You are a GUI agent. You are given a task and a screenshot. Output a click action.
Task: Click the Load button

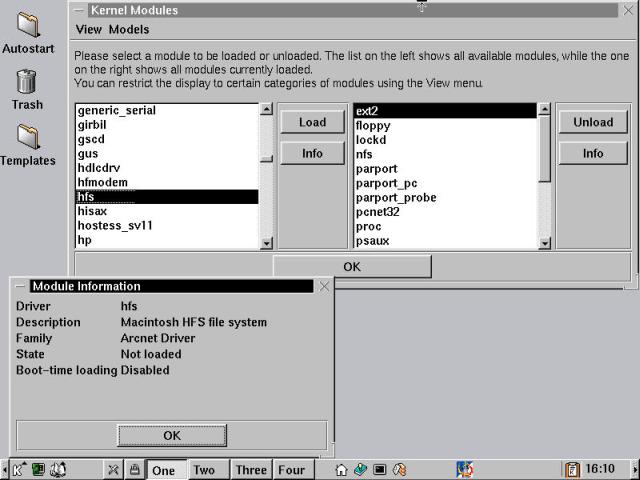point(312,122)
